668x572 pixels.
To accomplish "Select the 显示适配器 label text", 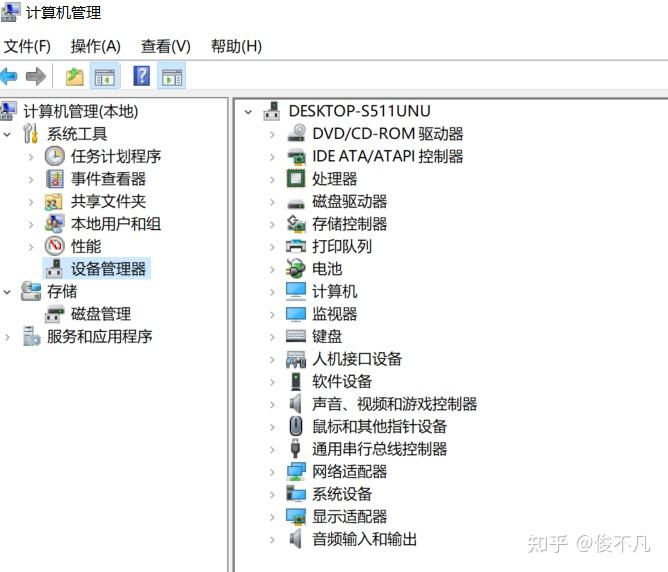I will [x=349, y=516].
